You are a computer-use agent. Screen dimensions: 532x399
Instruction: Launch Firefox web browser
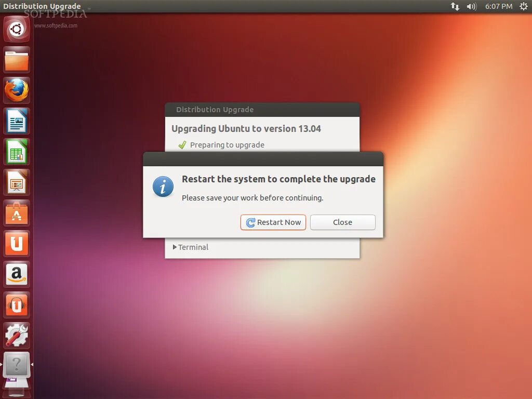pos(17,90)
